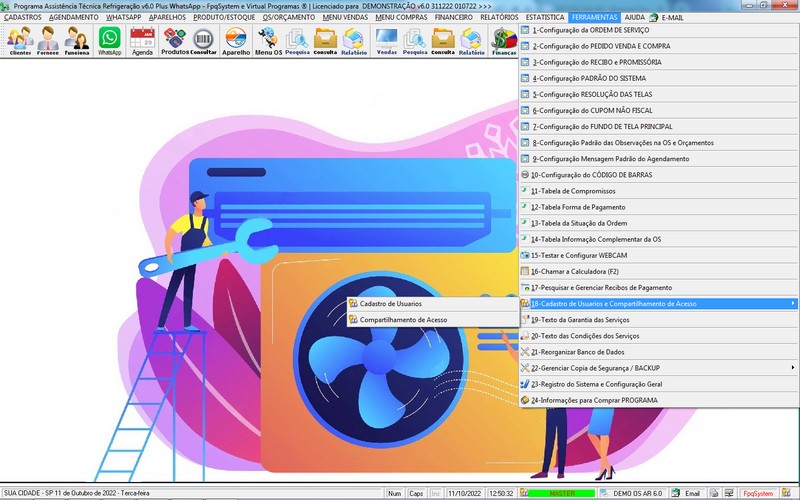Open the Aparelho toolbar icon
Image resolution: width=800 pixels, height=500 pixels.
point(236,41)
